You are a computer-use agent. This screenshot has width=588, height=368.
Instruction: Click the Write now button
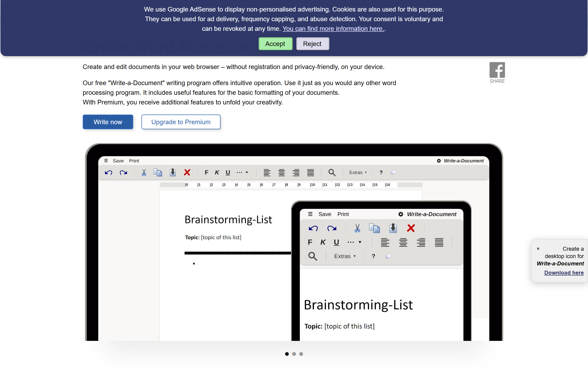pyautogui.click(x=108, y=122)
